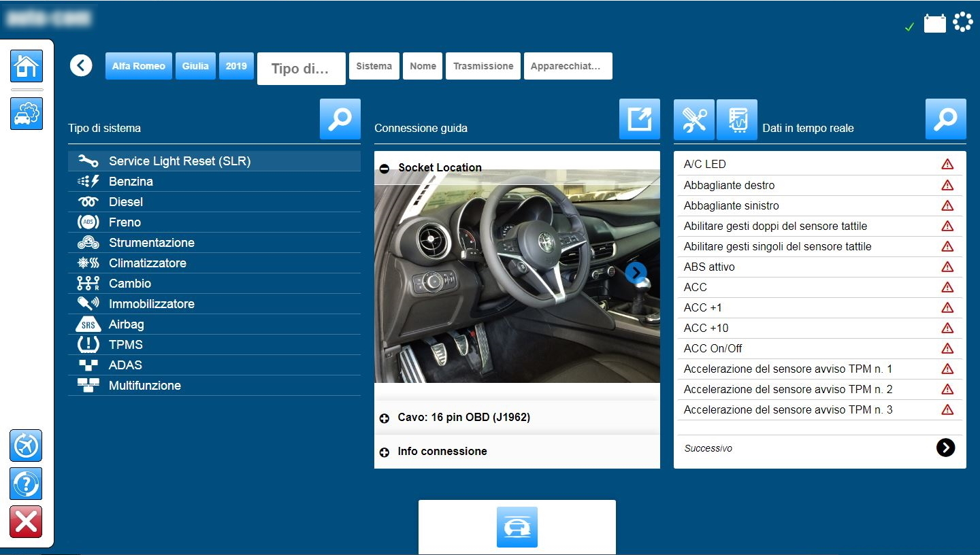980x555 pixels.
Task: Select Cambio system type
Action: [x=214, y=284]
